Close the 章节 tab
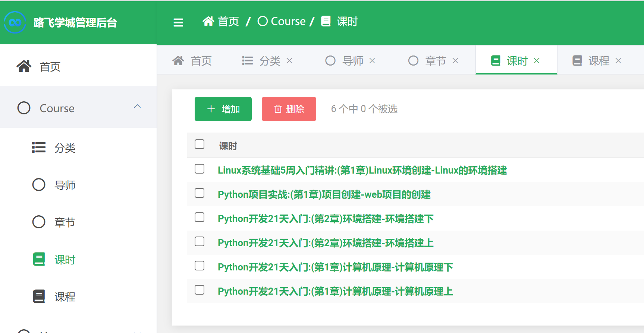644x333 pixels. click(x=455, y=60)
